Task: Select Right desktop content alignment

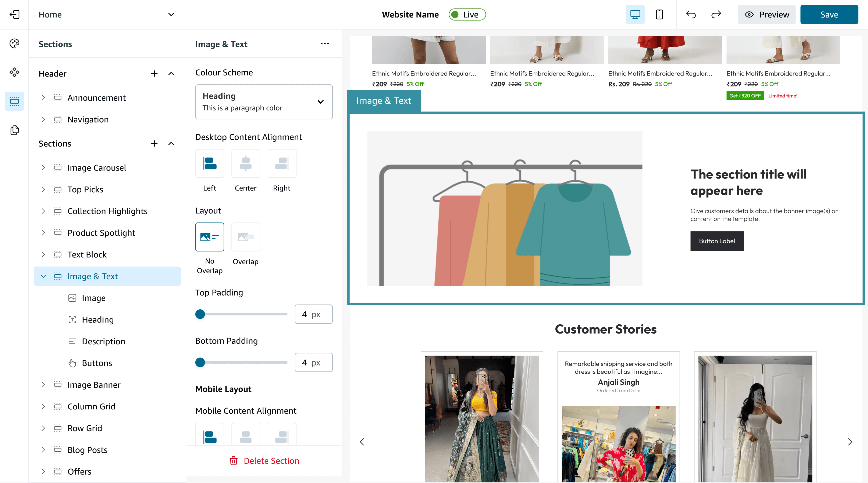Action: (x=282, y=163)
